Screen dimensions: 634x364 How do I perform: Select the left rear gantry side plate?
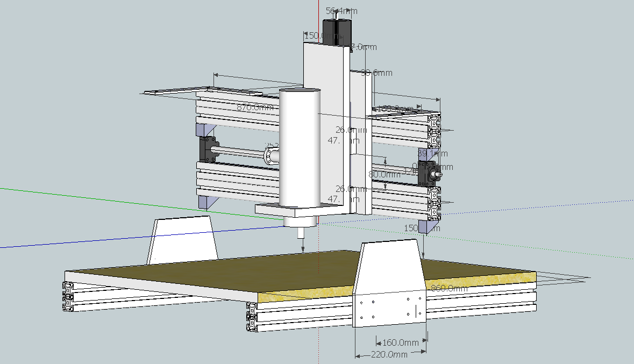point(182,240)
